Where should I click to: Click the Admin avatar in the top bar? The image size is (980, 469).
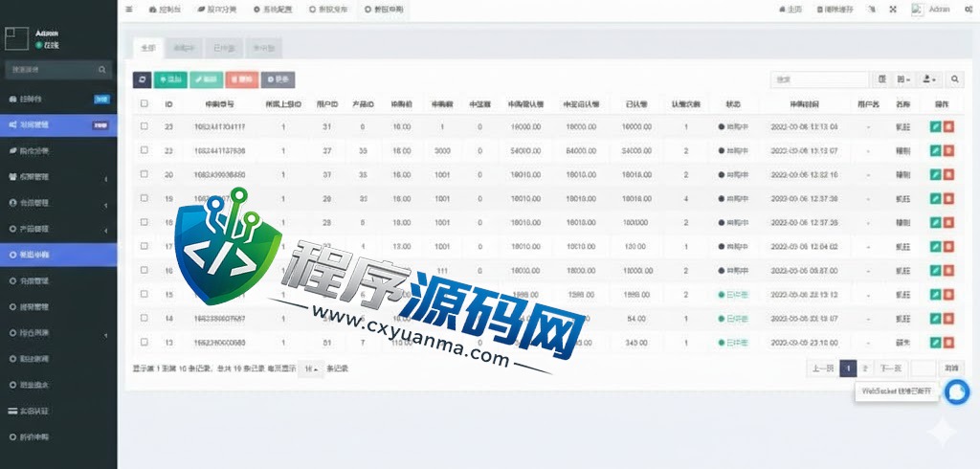coord(917,10)
